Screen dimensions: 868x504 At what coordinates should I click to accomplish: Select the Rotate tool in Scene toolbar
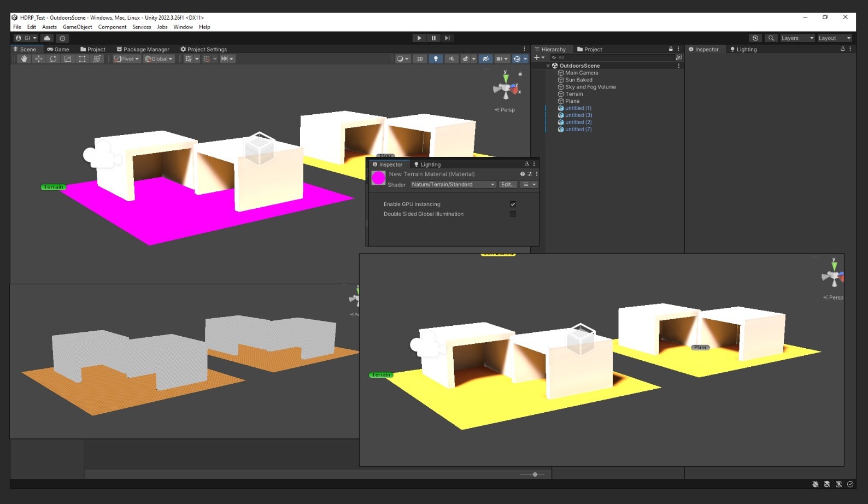tap(53, 59)
